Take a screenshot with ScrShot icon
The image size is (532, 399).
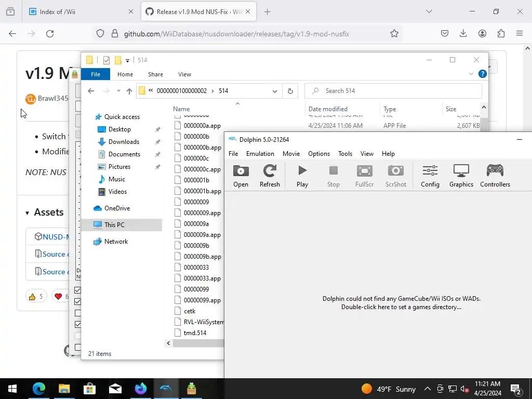pyautogui.click(x=395, y=176)
